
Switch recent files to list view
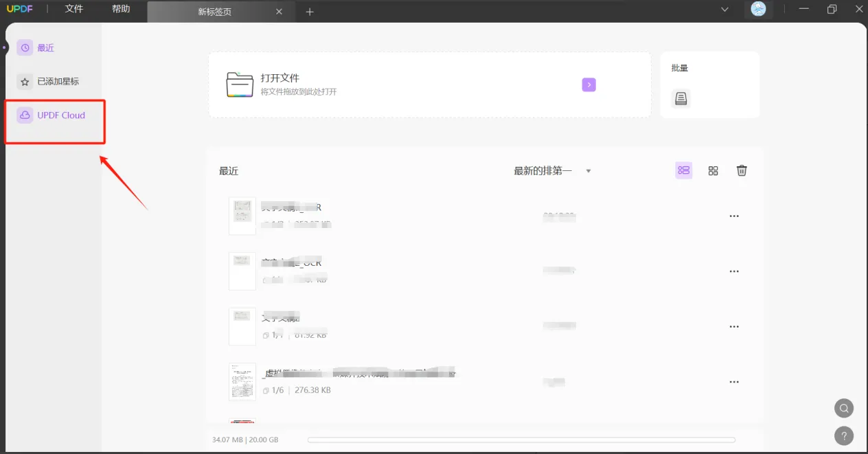point(683,171)
